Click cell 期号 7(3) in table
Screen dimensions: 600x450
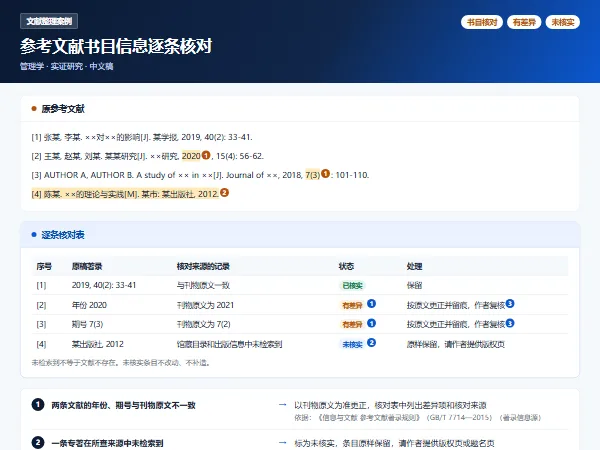coord(87,324)
